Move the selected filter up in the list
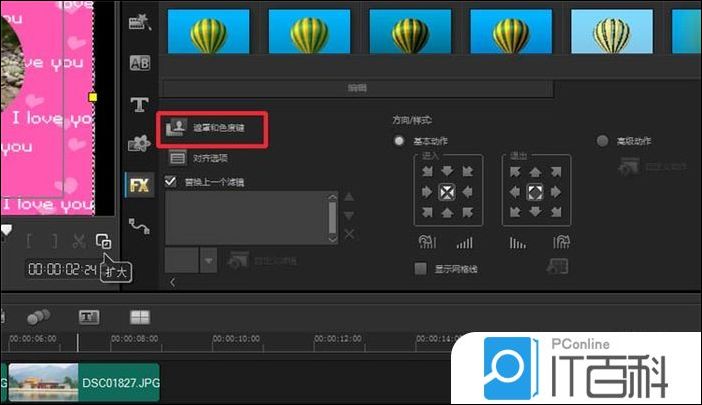Image resolution: width=702 pixels, height=405 pixels. tap(349, 196)
